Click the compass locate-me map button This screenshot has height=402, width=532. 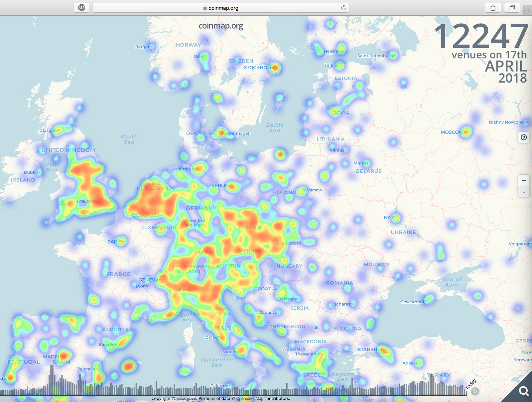(524, 137)
